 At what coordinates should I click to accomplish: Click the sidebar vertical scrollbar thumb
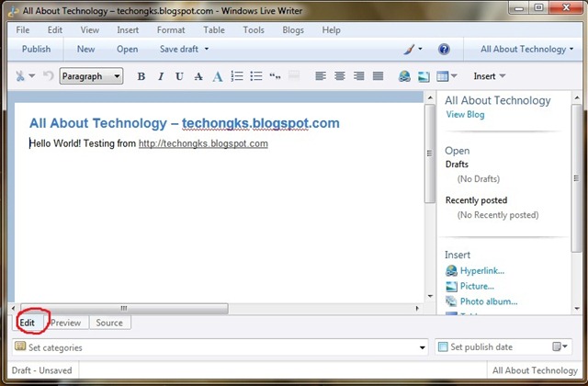(576, 178)
